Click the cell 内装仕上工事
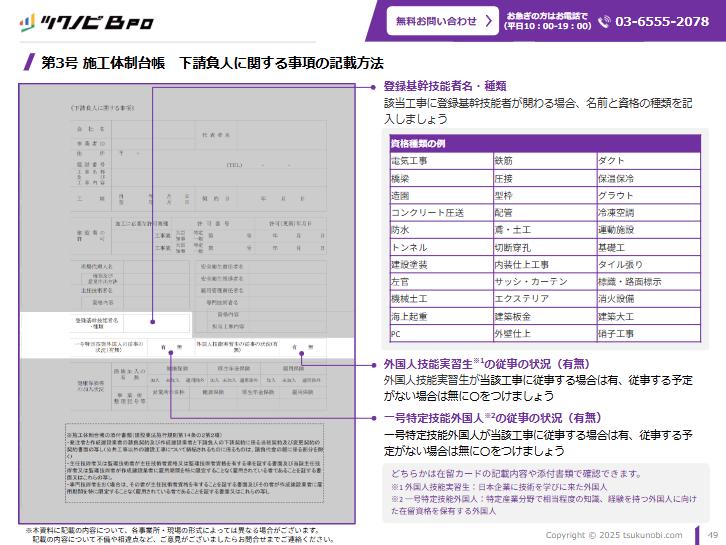 point(545,264)
